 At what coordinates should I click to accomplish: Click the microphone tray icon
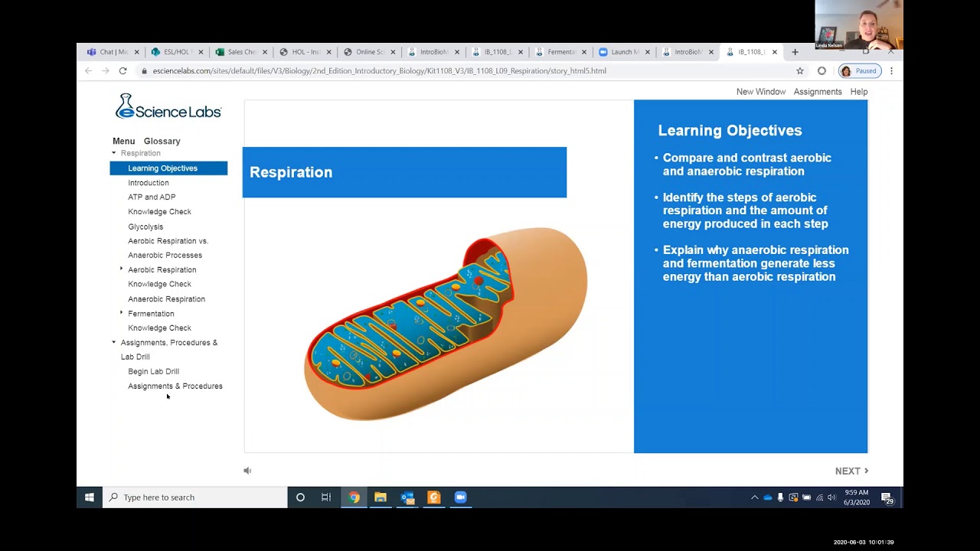[780, 497]
